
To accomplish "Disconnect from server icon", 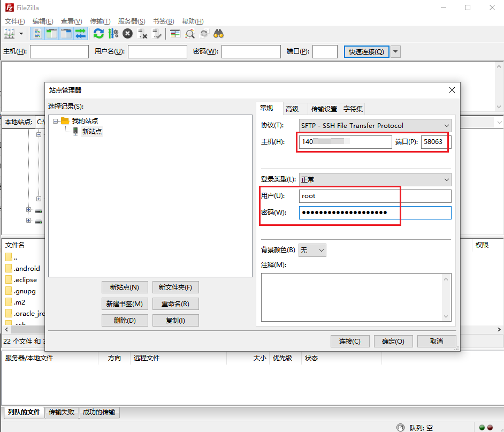I will (142, 33).
